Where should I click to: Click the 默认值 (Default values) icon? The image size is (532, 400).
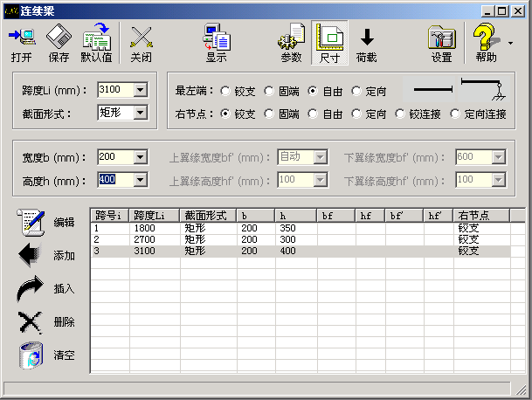(96, 44)
